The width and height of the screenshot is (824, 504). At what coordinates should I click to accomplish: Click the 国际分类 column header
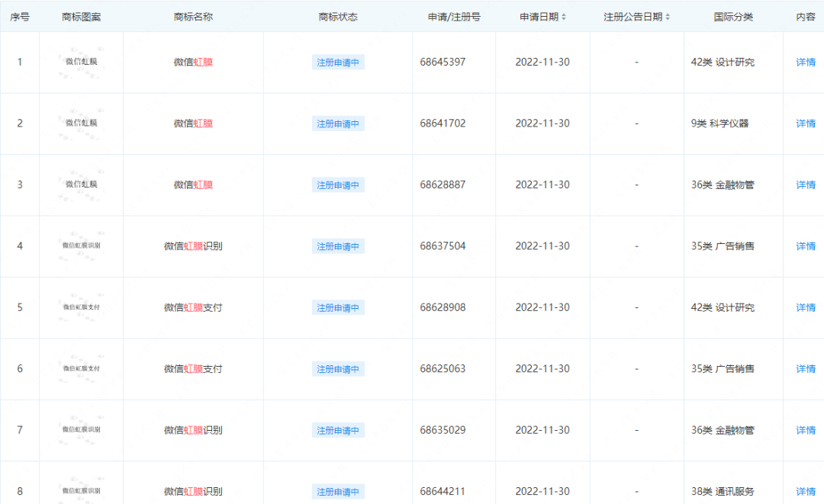click(734, 16)
